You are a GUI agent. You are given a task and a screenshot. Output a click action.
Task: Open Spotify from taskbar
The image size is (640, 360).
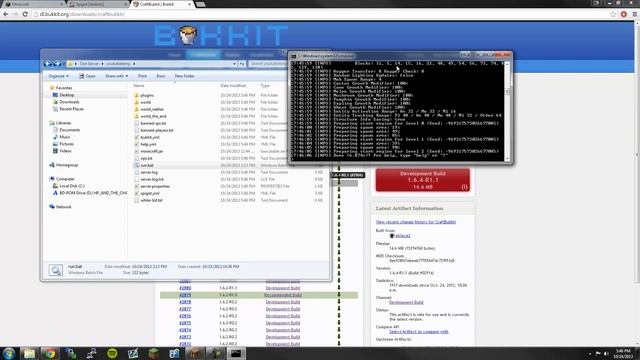(x=112, y=353)
